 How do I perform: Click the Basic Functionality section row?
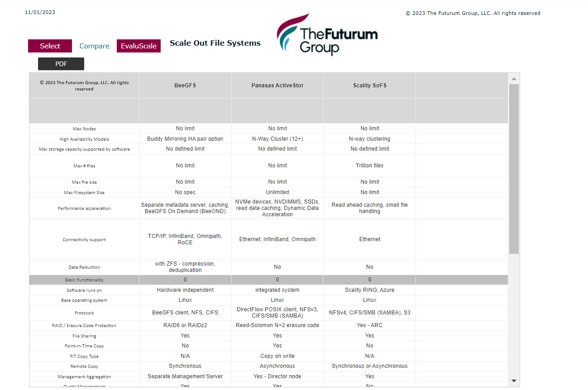[268, 280]
